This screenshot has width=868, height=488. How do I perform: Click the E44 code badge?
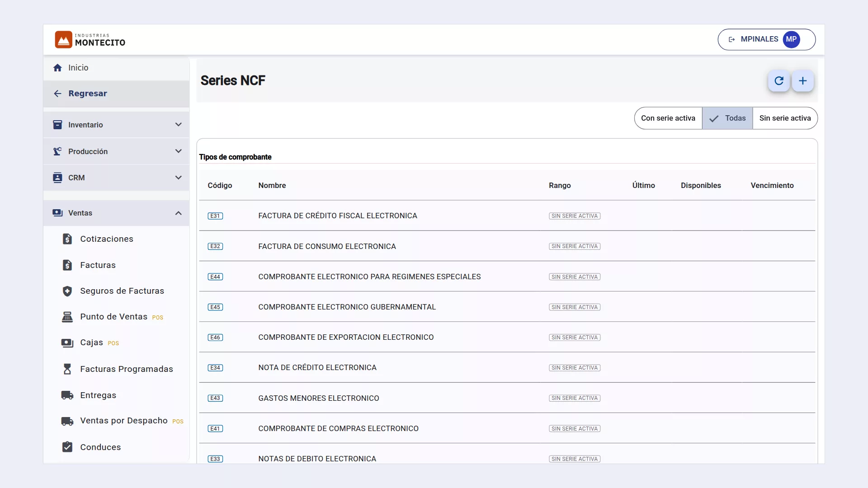pyautogui.click(x=215, y=277)
